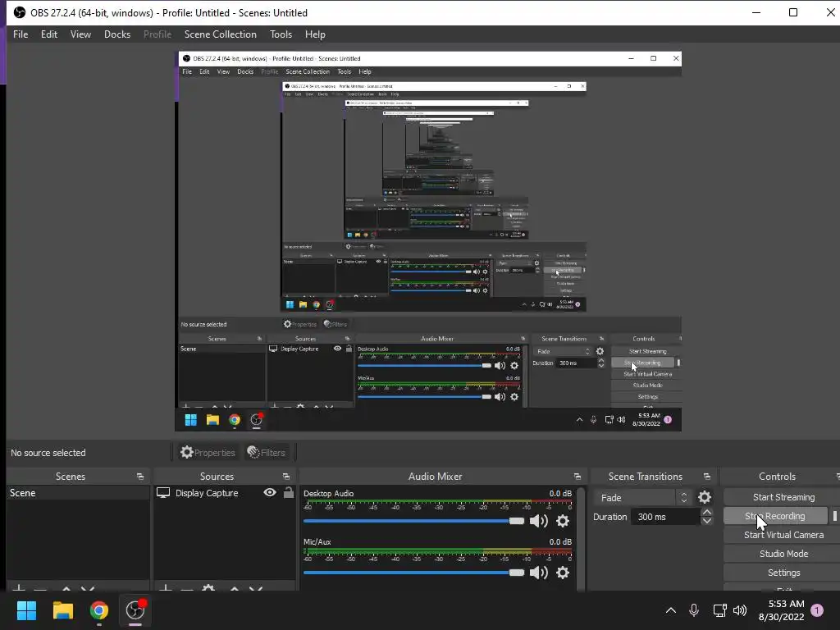Click the preview canvas display

click(428, 241)
